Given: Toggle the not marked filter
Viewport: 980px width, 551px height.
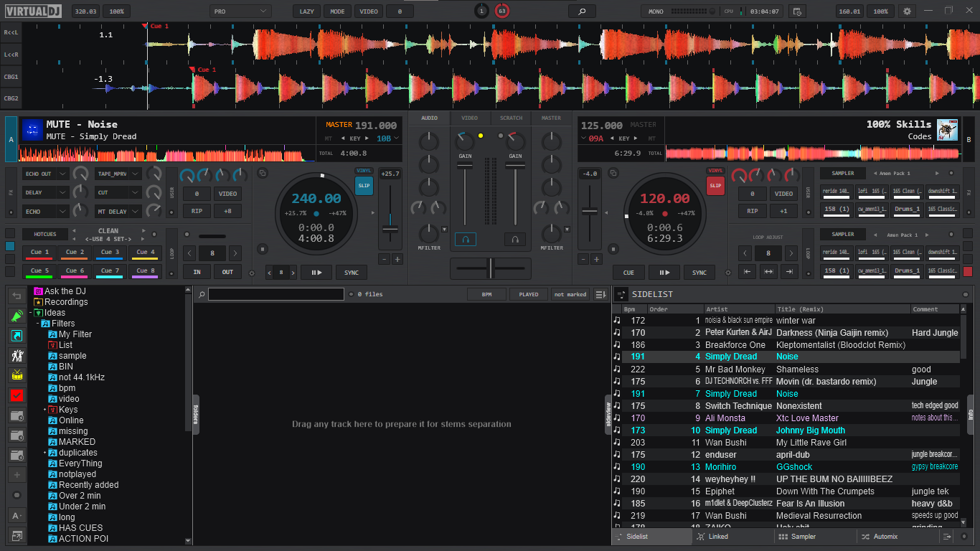Looking at the screenshot, I should (570, 294).
